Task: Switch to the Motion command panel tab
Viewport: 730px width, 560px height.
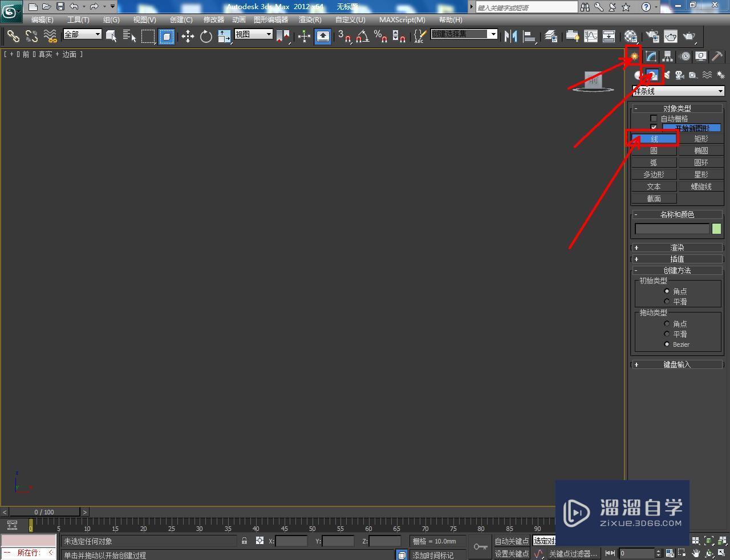Action: [x=685, y=56]
